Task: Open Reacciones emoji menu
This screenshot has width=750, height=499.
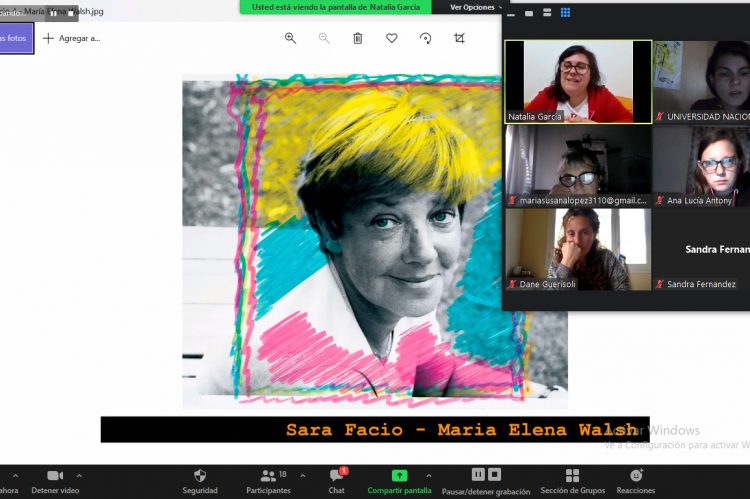Action: 636,480
